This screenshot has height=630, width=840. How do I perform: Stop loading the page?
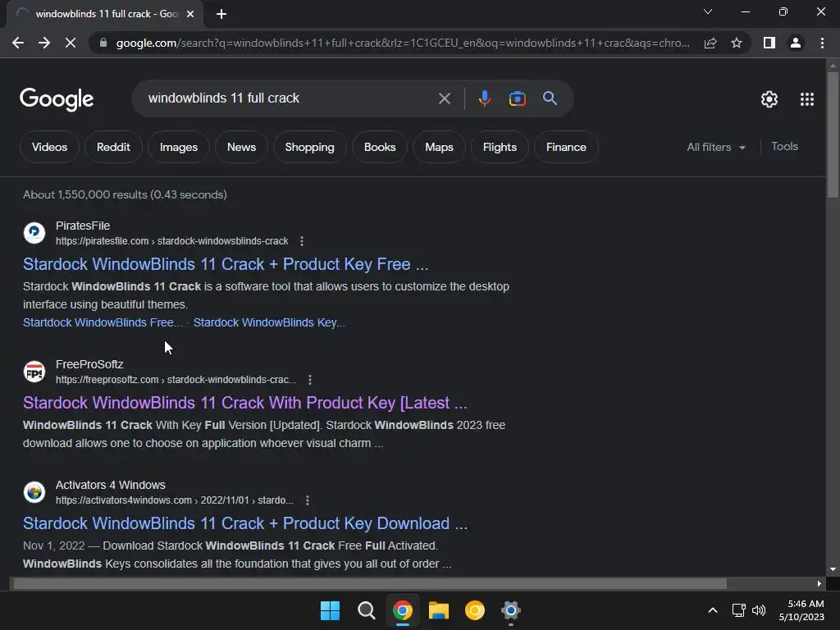[71, 43]
